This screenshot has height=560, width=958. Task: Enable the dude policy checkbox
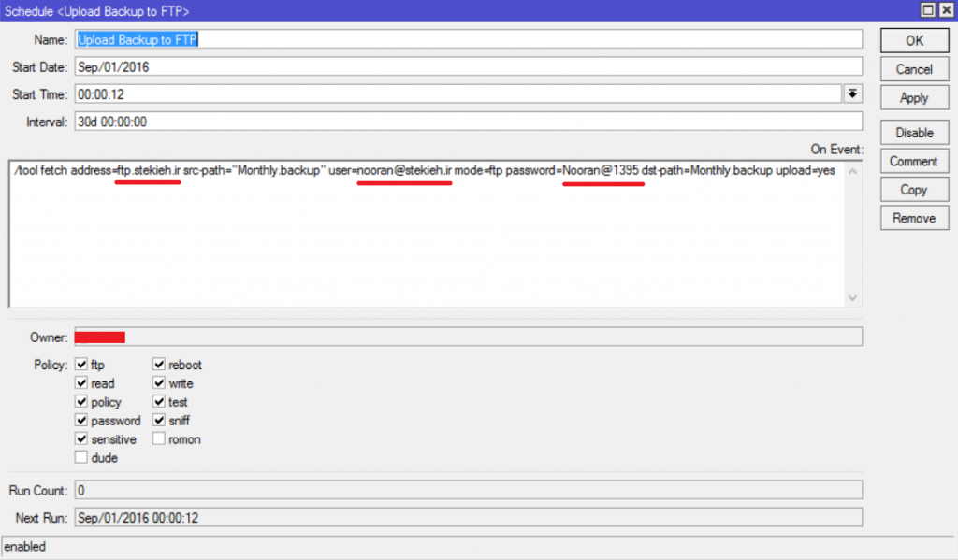81,457
